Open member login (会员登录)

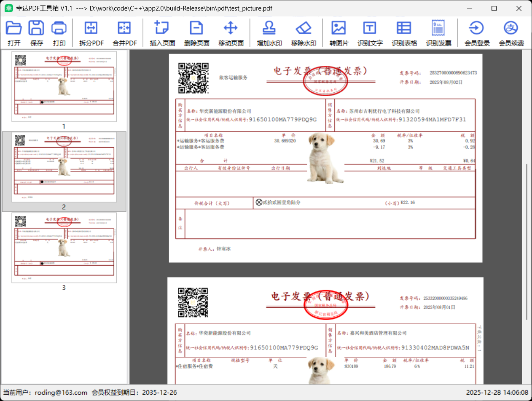tap(477, 28)
